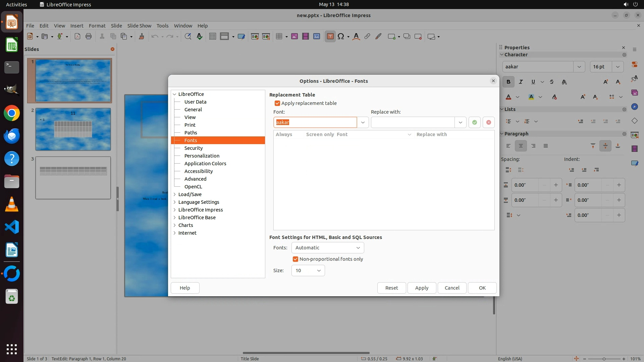Select the slide 2 thumbnail
This screenshot has height=362, width=644.
(x=73, y=129)
